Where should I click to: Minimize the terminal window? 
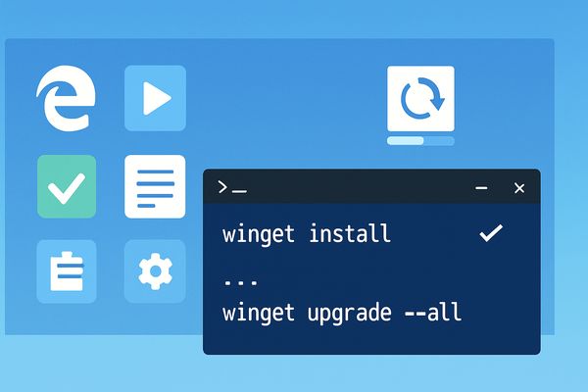pyautogui.click(x=481, y=187)
